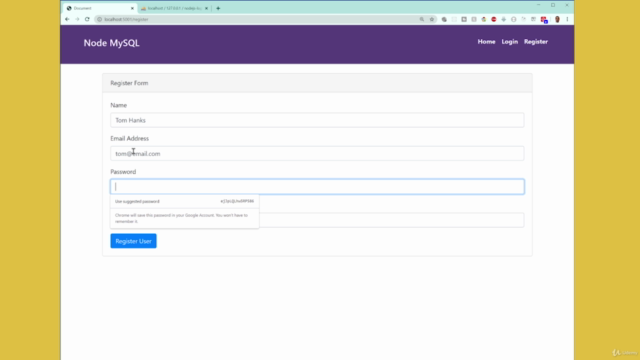
Task: Bookmark this page with the star icon
Action: pos(431,19)
